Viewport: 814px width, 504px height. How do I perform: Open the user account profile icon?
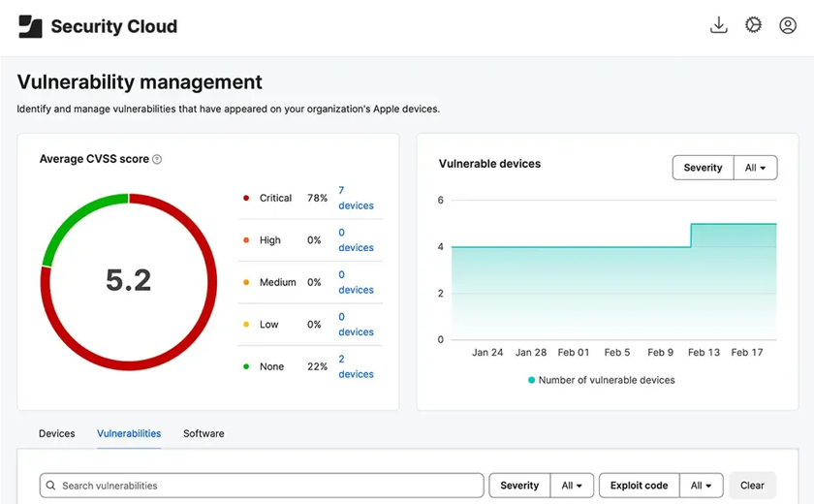click(788, 26)
